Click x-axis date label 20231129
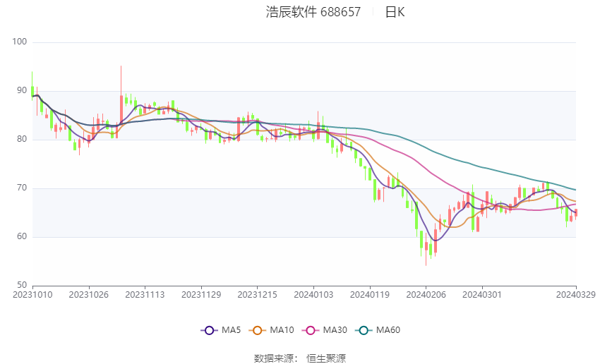Viewport: 600px width, 364px height. pos(201,295)
